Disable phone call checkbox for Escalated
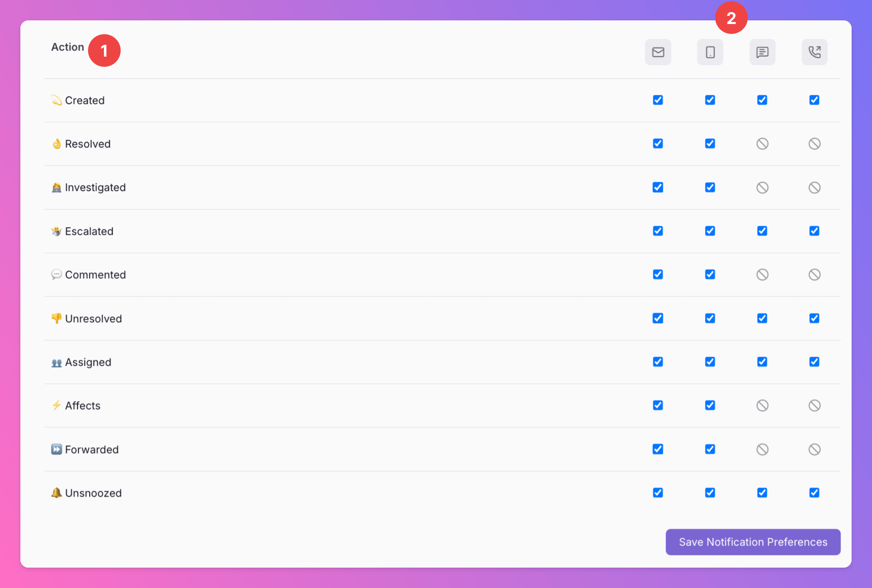 pyautogui.click(x=814, y=231)
